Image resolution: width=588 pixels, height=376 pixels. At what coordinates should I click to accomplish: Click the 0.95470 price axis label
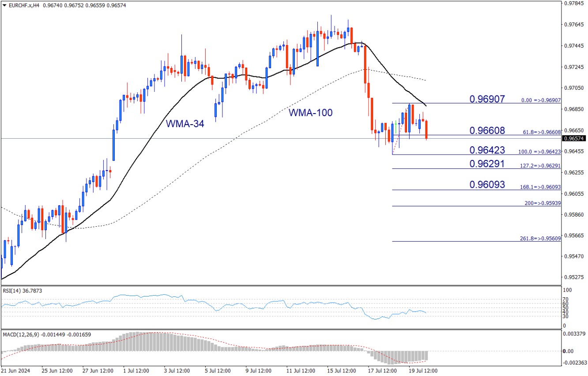(575, 256)
